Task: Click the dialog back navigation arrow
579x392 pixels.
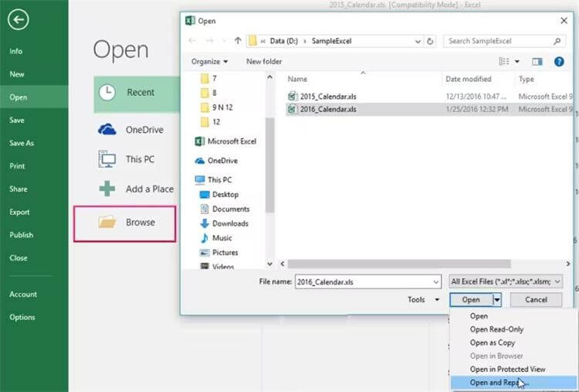Action: pos(192,41)
